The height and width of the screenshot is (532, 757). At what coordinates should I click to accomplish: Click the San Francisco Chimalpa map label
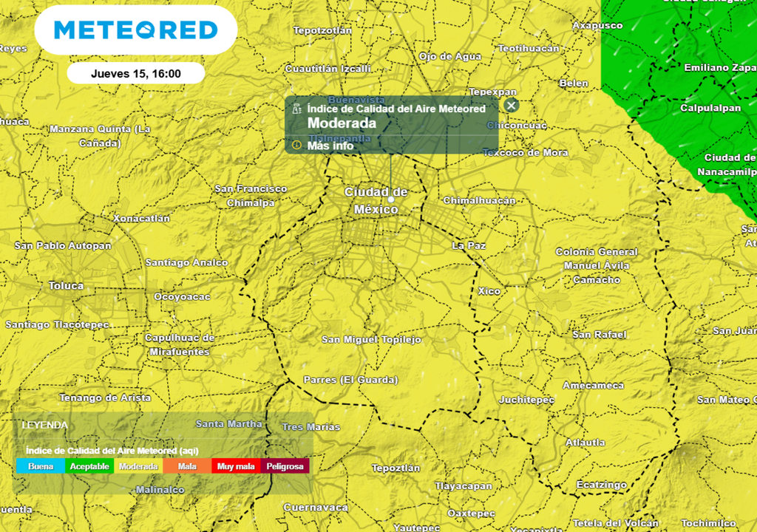(x=251, y=196)
